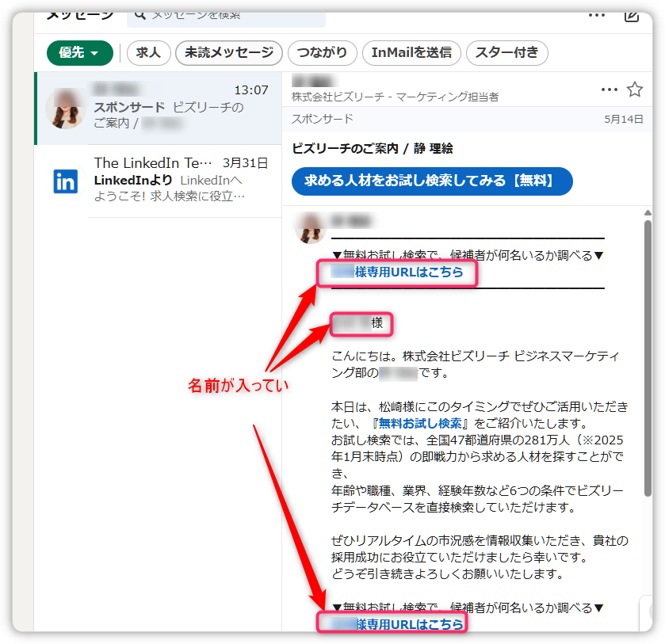The image size is (665, 644).
Task: Select the つながり filter chip
Action: 323,53
